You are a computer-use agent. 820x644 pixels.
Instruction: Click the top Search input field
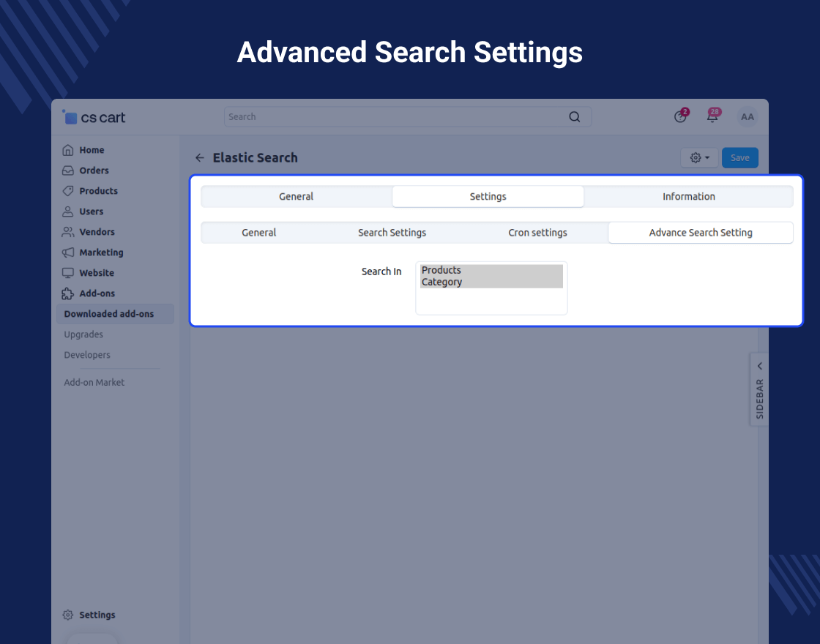click(395, 117)
